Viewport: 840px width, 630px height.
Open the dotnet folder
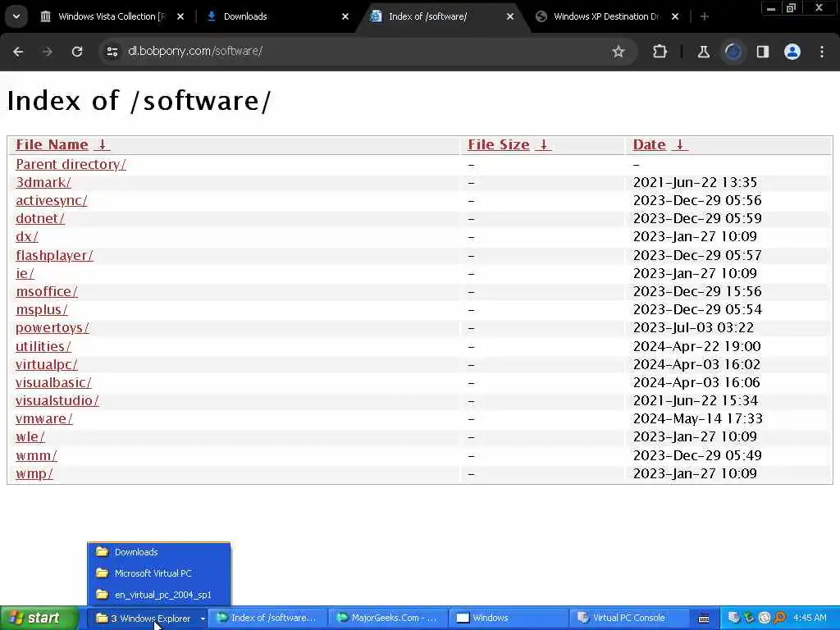pos(40,218)
